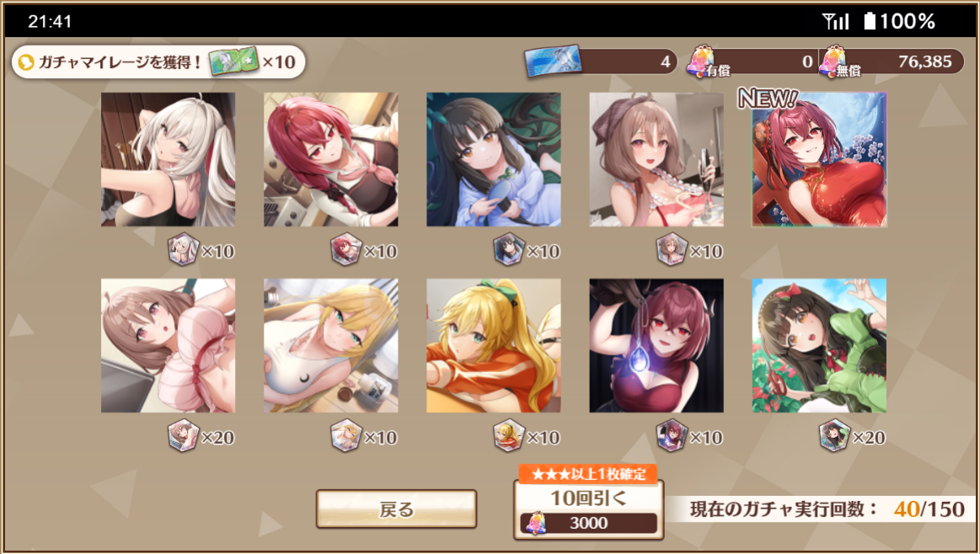
Task: Click the 戻る back button
Action: [396, 509]
